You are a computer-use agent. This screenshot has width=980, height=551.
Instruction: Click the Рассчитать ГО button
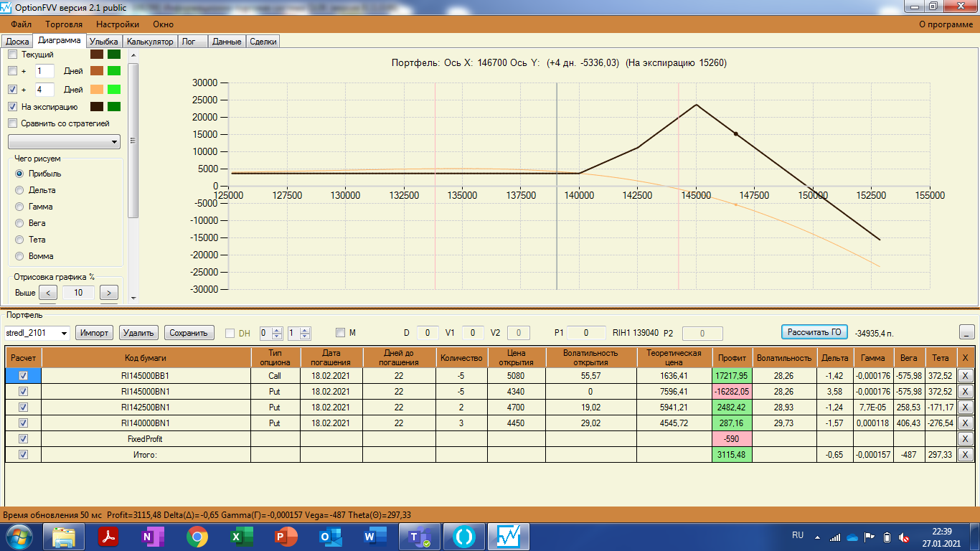point(814,332)
